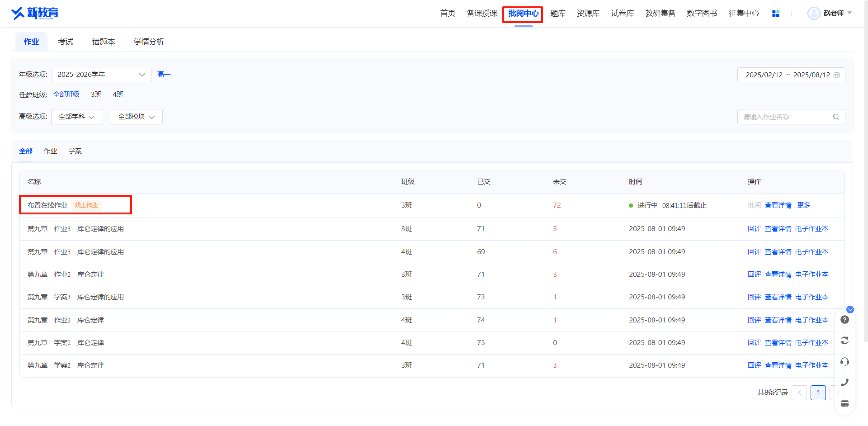Collapse the floating sidebar blue chevron
868x426 pixels.
click(x=850, y=310)
